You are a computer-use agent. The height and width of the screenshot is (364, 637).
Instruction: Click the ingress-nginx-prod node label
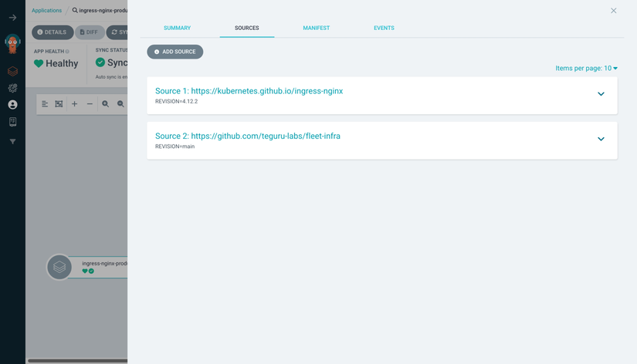pos(104,264)
